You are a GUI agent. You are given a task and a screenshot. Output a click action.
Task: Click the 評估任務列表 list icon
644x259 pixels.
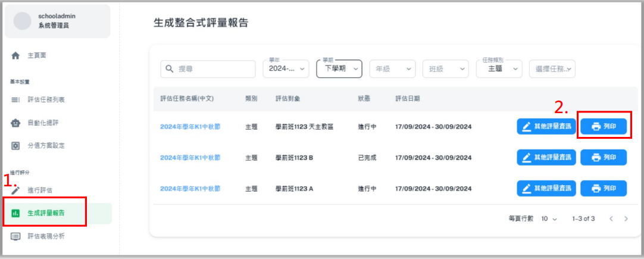point(16,99)
